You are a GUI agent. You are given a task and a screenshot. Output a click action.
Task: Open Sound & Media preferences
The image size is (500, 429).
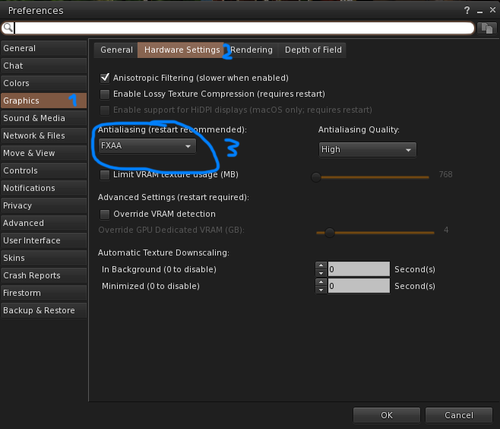click(44, 118)
